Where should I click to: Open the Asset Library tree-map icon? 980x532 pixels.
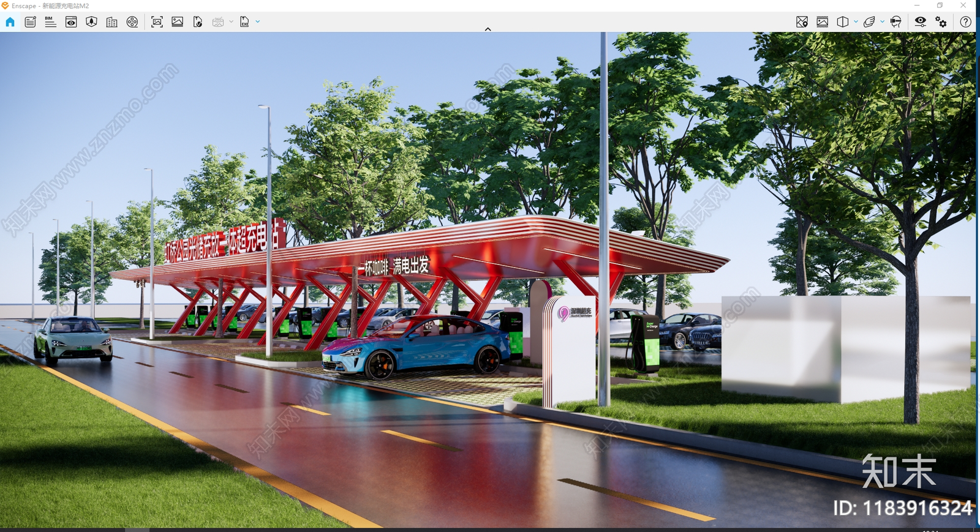pos(91,22)
